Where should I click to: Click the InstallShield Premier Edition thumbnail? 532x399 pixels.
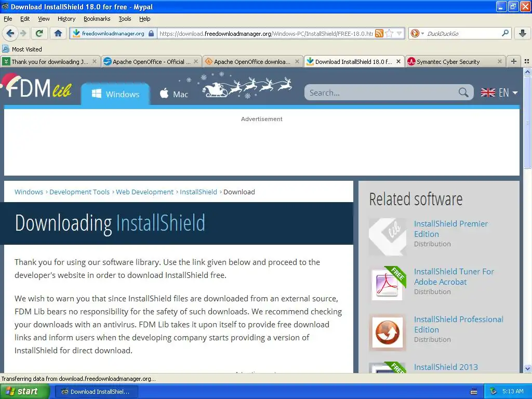(x=387, y=236)
